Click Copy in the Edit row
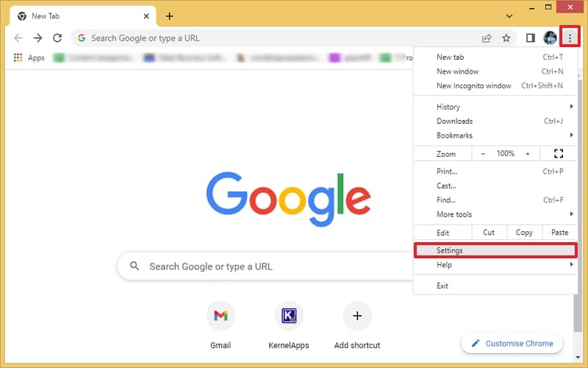This screenshot has height=368, width=588. 524,233
